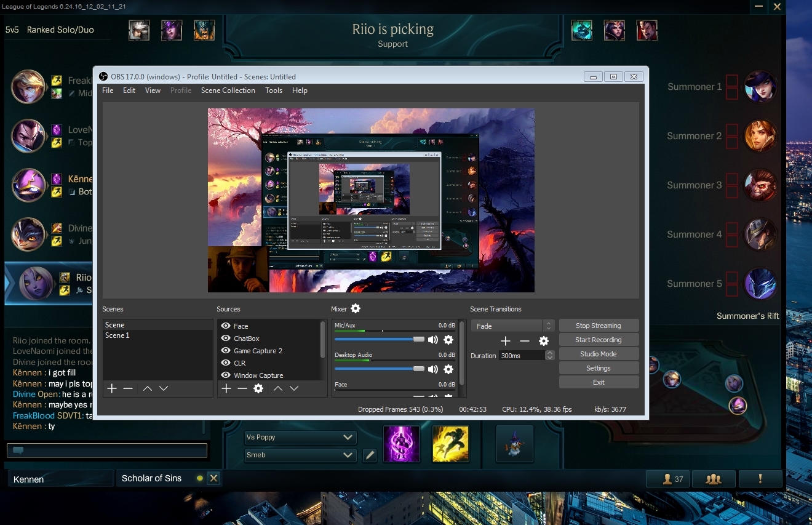Open the party group icon in League footer
The width and height of the screenshot is (812, 525).
coord(714,479)
